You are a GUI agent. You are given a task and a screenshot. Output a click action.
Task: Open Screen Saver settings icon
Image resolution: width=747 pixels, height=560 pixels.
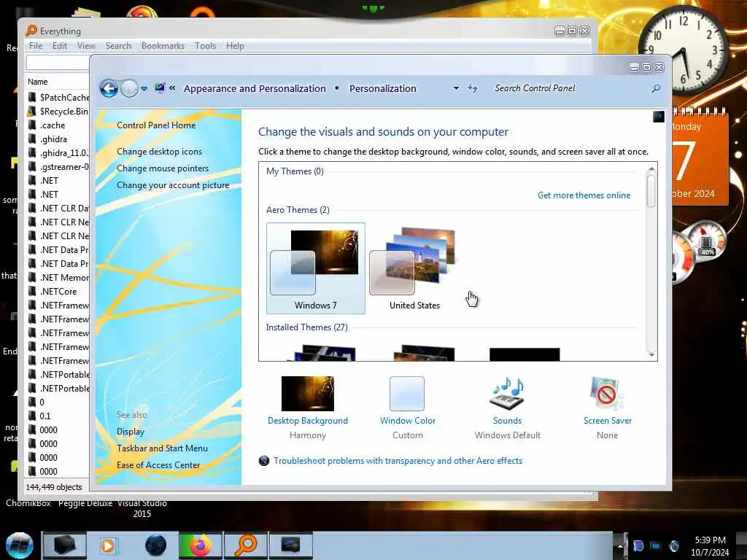(607, 393)
